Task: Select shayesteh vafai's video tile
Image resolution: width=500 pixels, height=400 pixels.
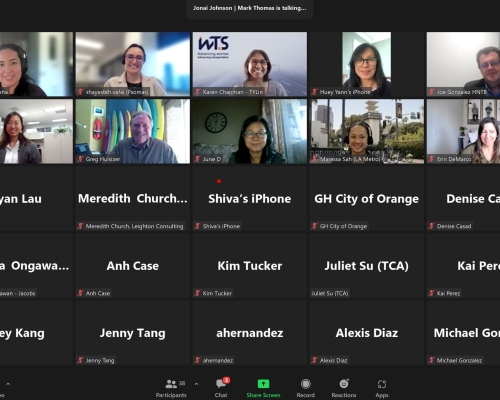Action: coord(133,64)
